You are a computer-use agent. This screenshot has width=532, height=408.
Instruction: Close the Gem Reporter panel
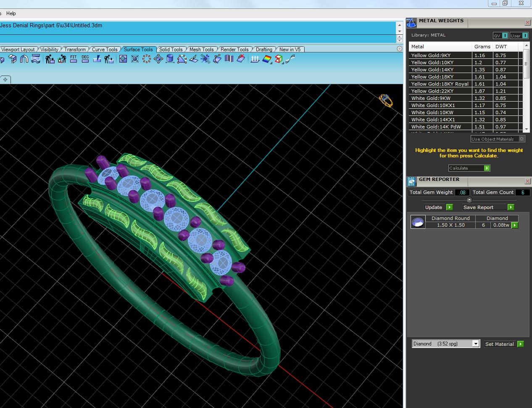tap(527, 181)
